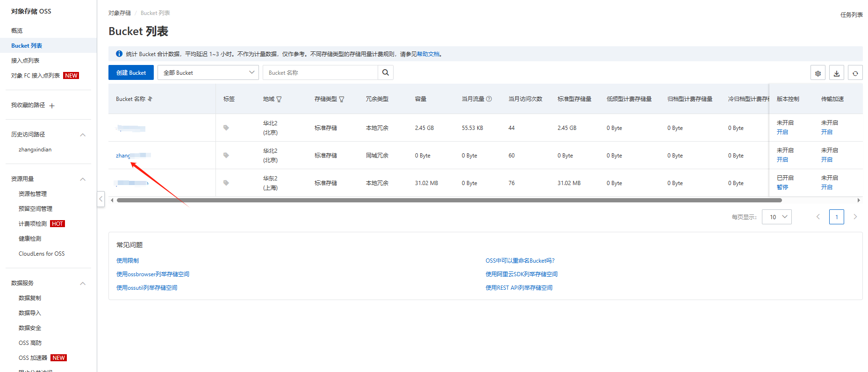Pause 版本控制 on the third bucket
868x372 pixels.
[782, 187]
